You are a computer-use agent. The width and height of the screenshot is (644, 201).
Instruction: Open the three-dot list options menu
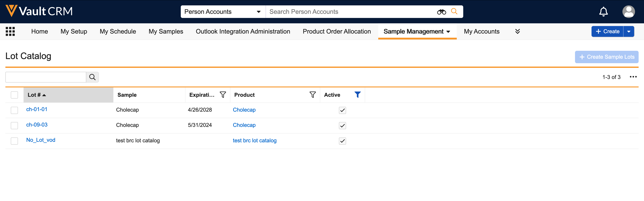click(x=633, y=77)
